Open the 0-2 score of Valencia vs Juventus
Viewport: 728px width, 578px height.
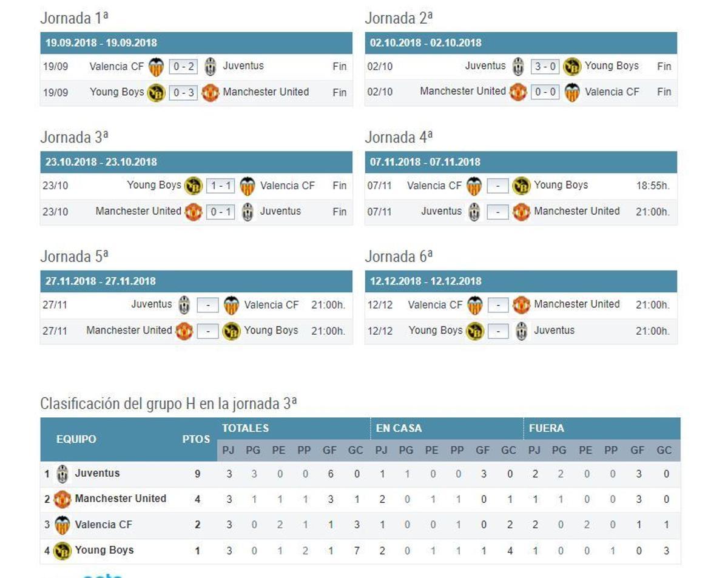click(x=182, y=66)
